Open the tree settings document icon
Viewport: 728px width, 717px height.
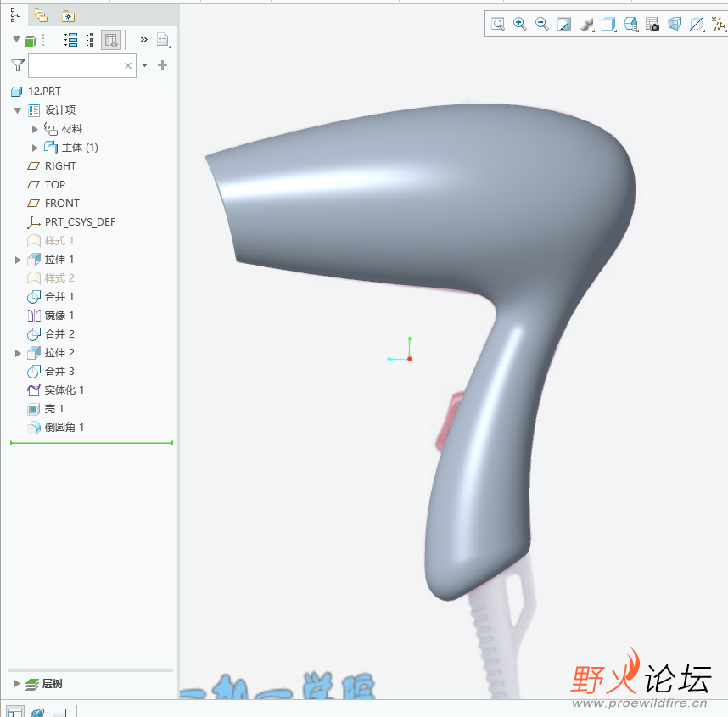click(163, 40)
